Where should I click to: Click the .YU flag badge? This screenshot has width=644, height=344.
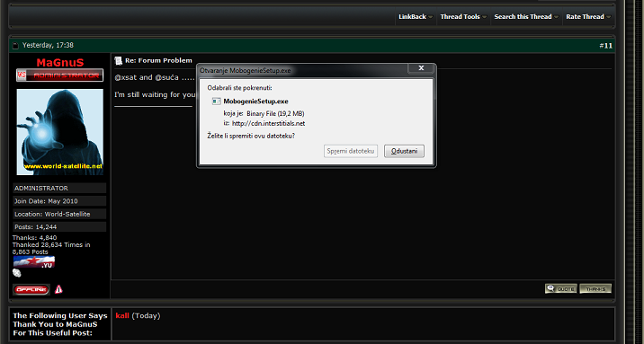tap(34, 262)
